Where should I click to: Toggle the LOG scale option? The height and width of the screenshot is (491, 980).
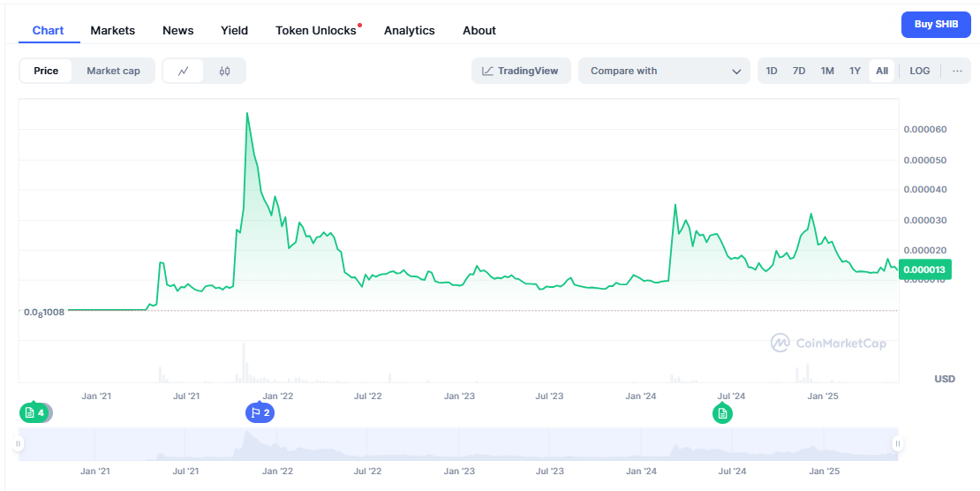click(x=919, y=71)
